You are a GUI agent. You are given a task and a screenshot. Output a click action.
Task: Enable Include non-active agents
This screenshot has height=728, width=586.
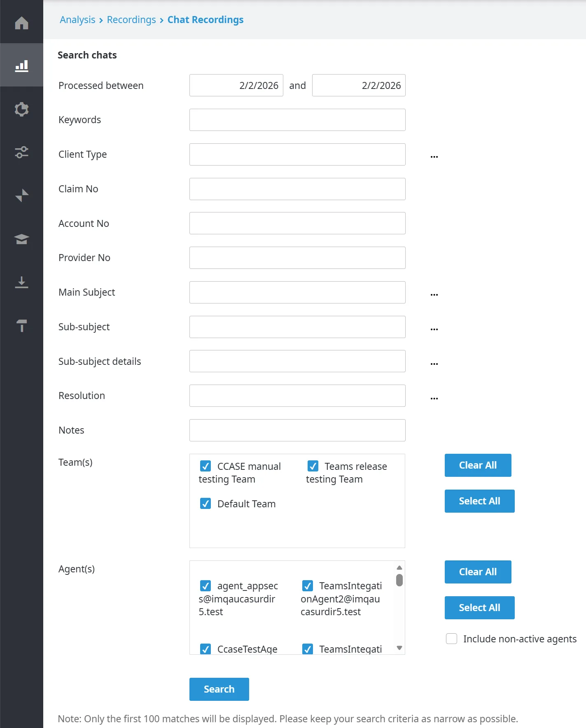452,639
